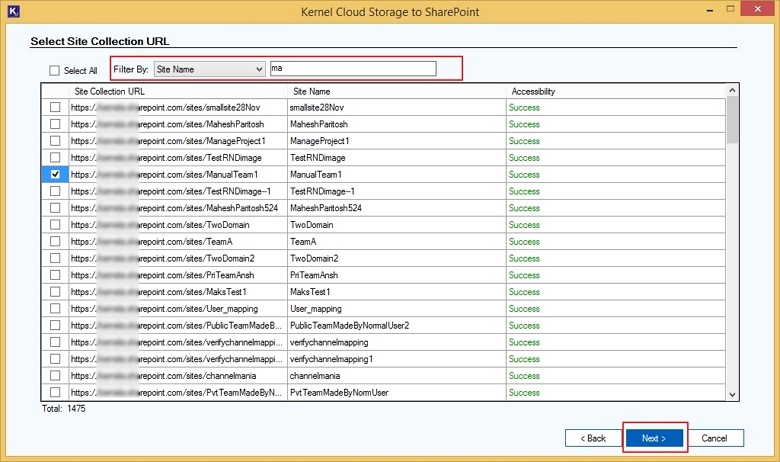This screenshot has height=462, width=780.
Task: Check the TwoDomain row checkbox
Action: tap(55, 225)
